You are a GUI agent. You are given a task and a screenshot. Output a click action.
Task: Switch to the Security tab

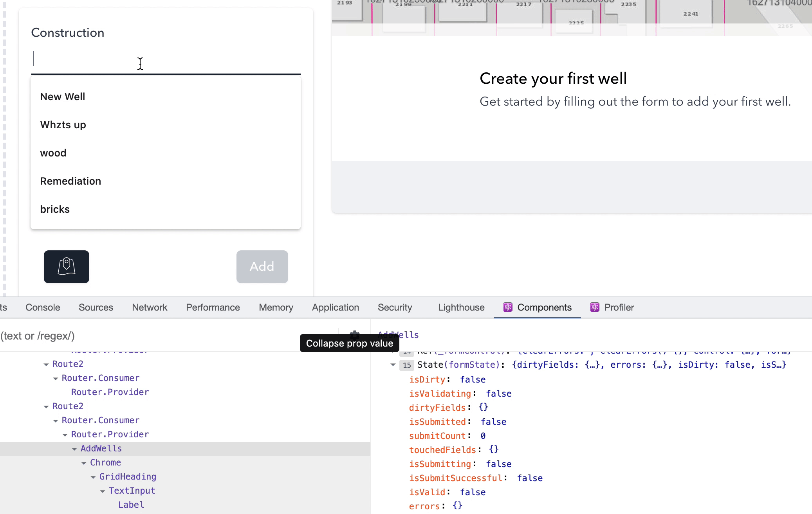395,307
